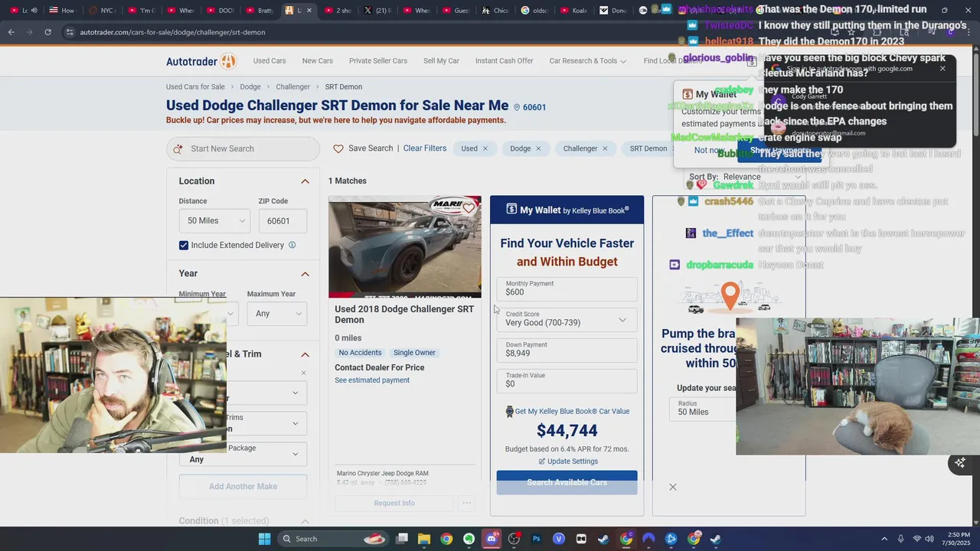The width and height of the screenshot is (980, 551).
Task: Click the location pin icon next to 60601
Action: tap(517, 107)
